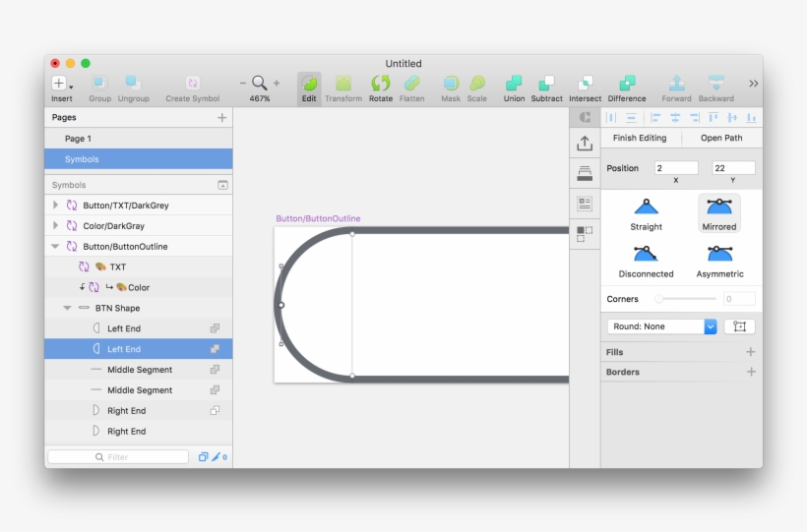Click the Position X field
The height and width of the screenshot is (532, 807).
coord(676,168)
